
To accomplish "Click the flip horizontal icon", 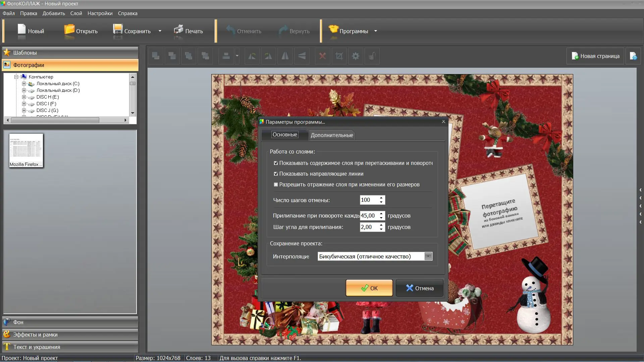I will [285, 56].
